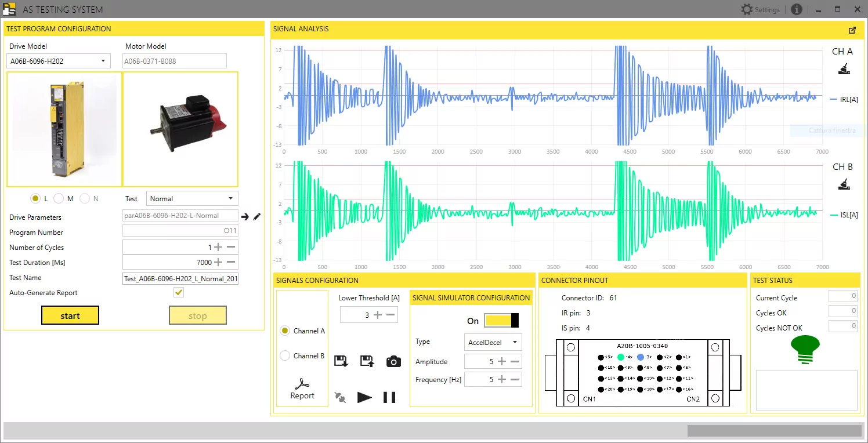Click the yellow start button

(x=70, y=315)
